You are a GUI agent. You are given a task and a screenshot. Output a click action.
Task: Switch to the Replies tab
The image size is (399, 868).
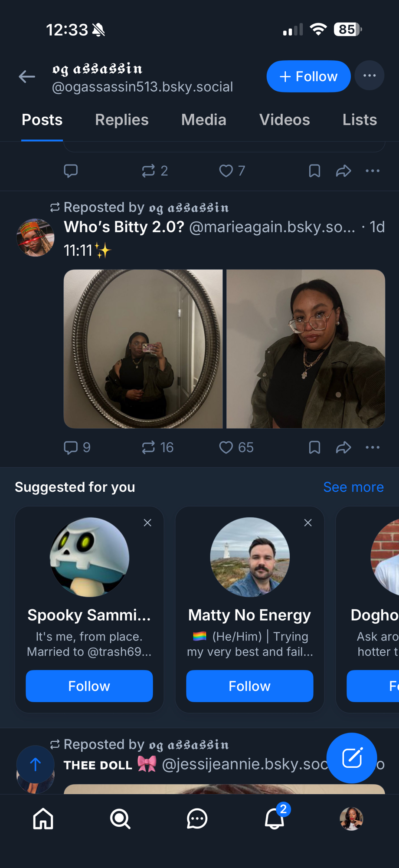coord(122,120)
